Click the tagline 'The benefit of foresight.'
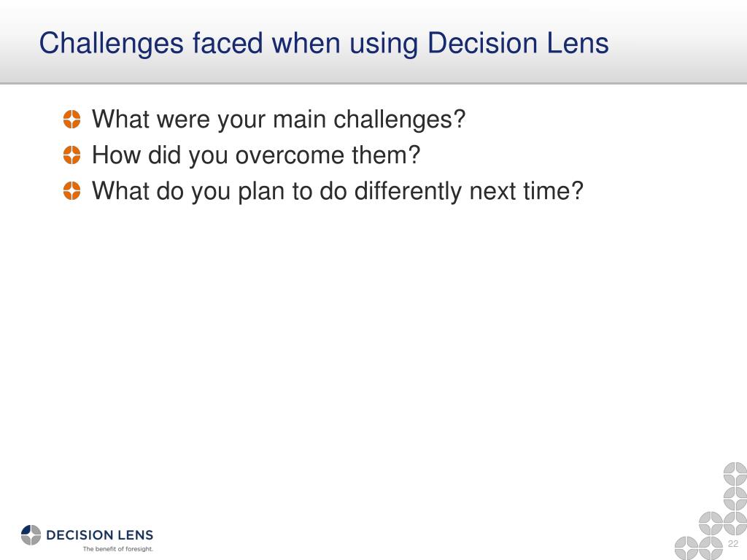The image size is (747, 560). (118, 549)
